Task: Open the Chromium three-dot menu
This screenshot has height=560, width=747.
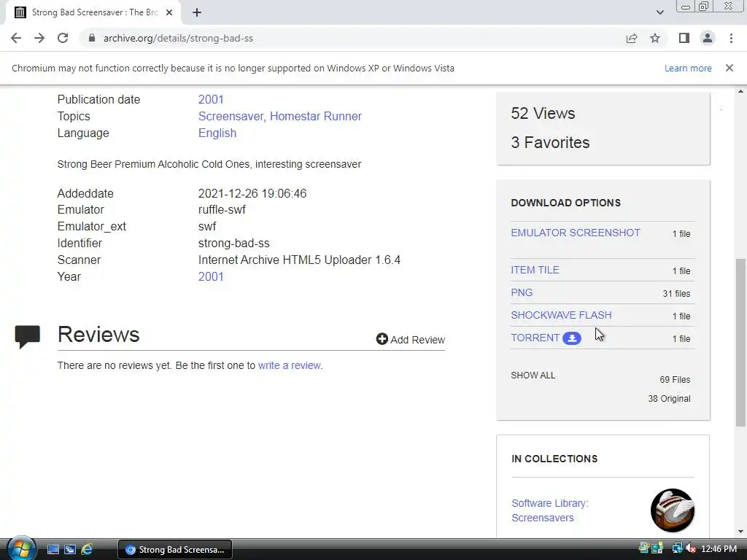Action: click(731, 38)
